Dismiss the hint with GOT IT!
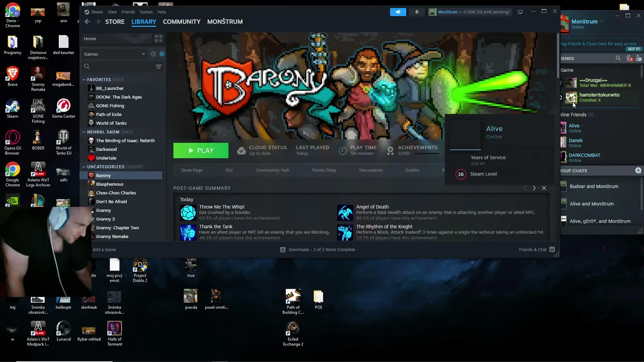The width and height of the screenshot is (644, 362). [x=634, y=49]
